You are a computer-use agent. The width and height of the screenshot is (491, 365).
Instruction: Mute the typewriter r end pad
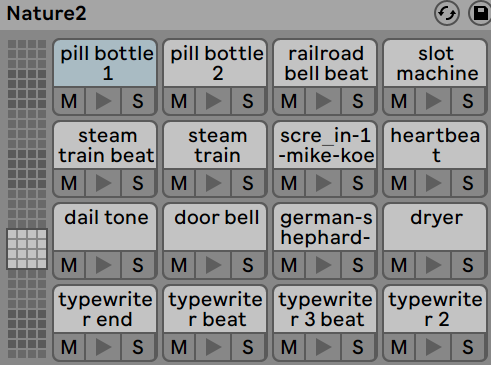point(69,347)
